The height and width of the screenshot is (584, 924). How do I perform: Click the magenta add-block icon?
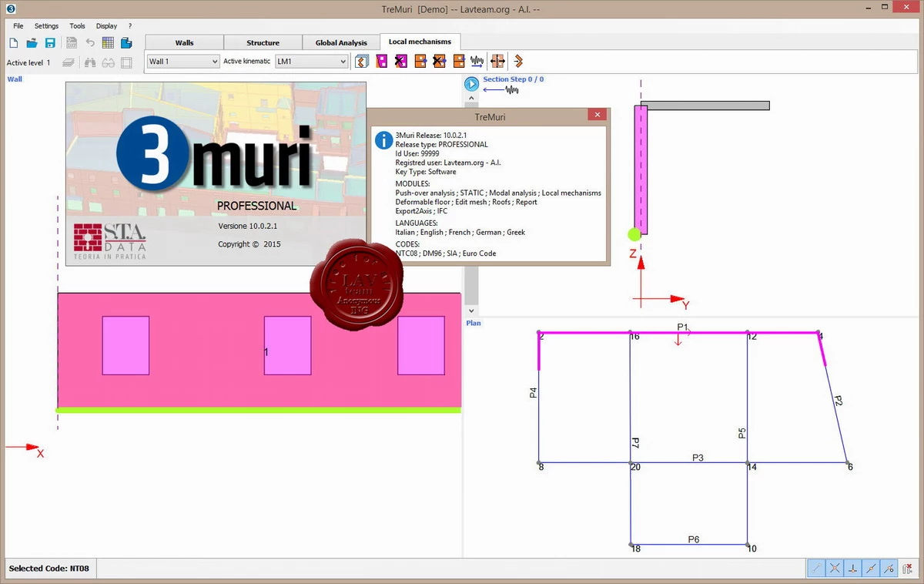[x=381, y=61]
